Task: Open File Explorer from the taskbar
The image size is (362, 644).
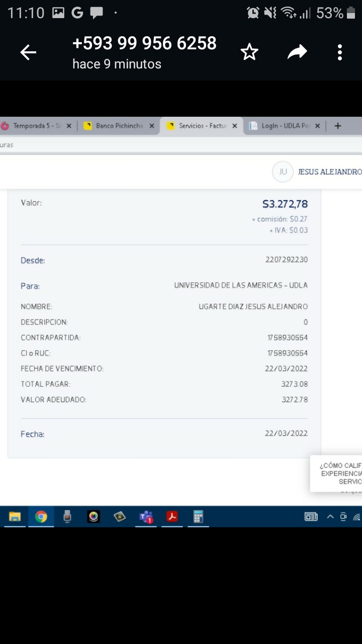Action: coord(15,517)
